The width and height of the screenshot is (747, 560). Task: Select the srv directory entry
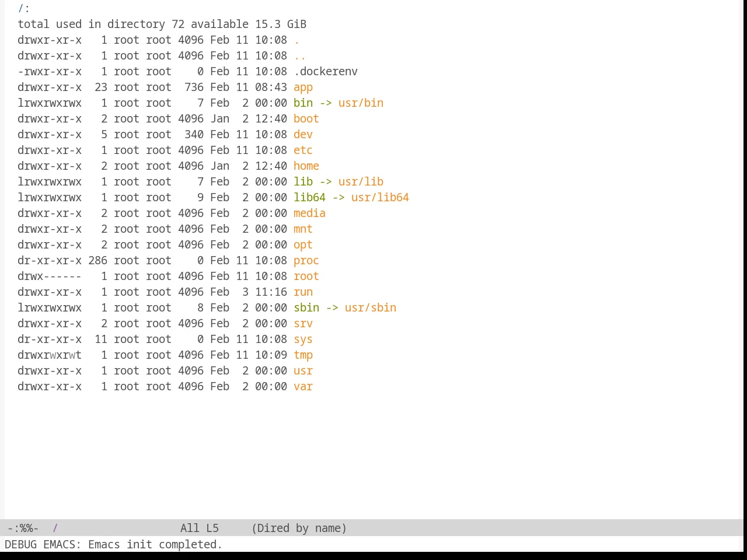coord(303,324)
